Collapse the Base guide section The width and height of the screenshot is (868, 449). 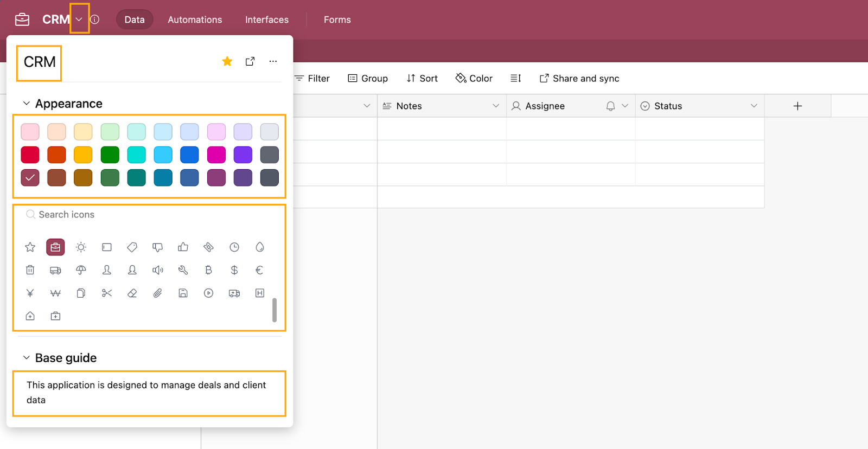pos(26,358)
